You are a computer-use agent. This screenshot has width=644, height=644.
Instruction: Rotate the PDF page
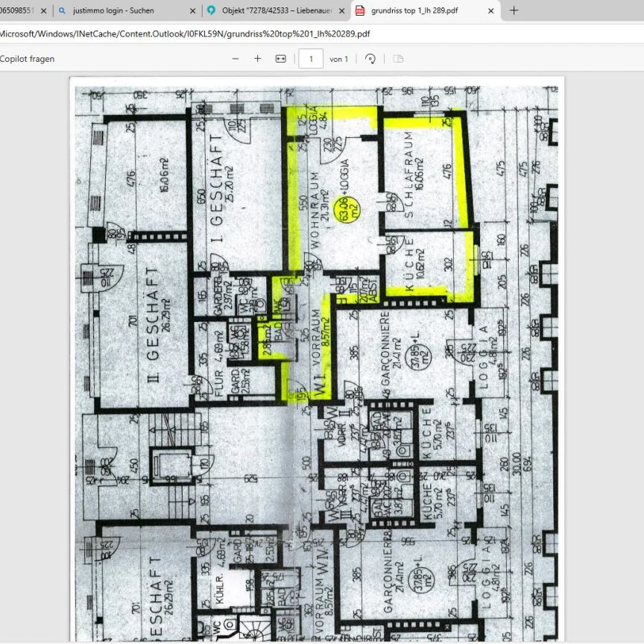click(x=370, y=59)
